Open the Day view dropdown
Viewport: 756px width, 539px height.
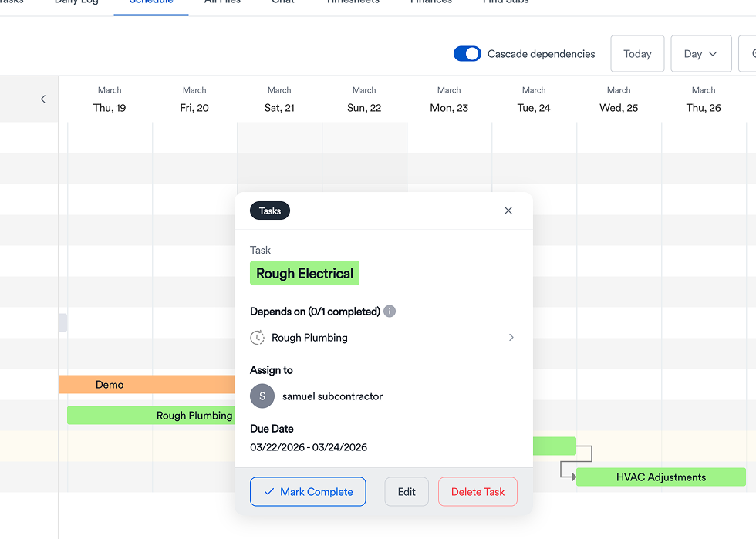click(x=700, y=53)
